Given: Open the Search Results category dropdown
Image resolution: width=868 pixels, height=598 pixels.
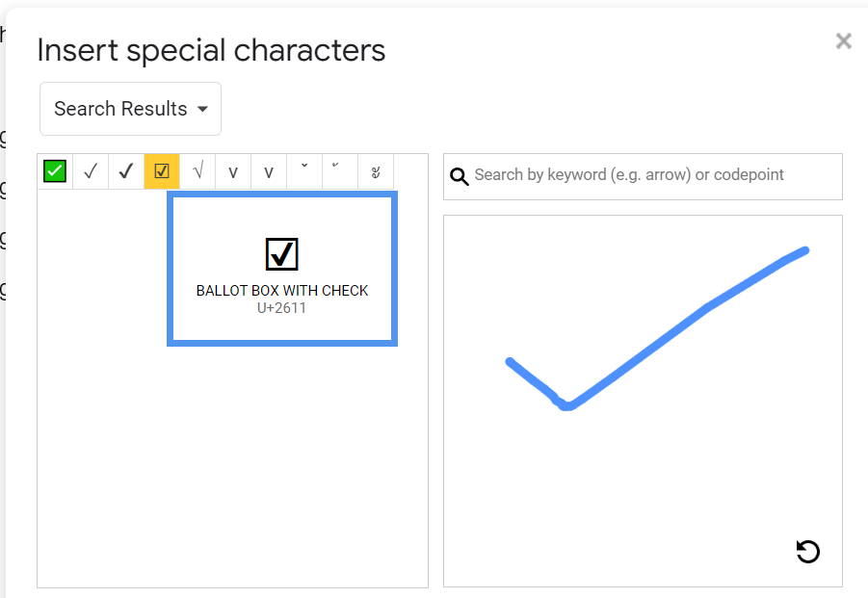Looking at the screenshot, I should [x=131, y=109].
